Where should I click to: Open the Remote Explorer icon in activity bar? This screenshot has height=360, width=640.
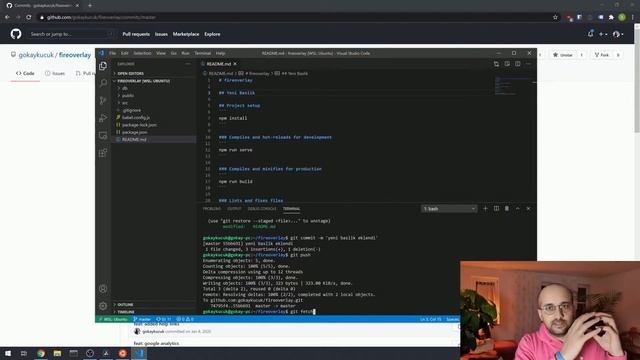coord(103,136)
